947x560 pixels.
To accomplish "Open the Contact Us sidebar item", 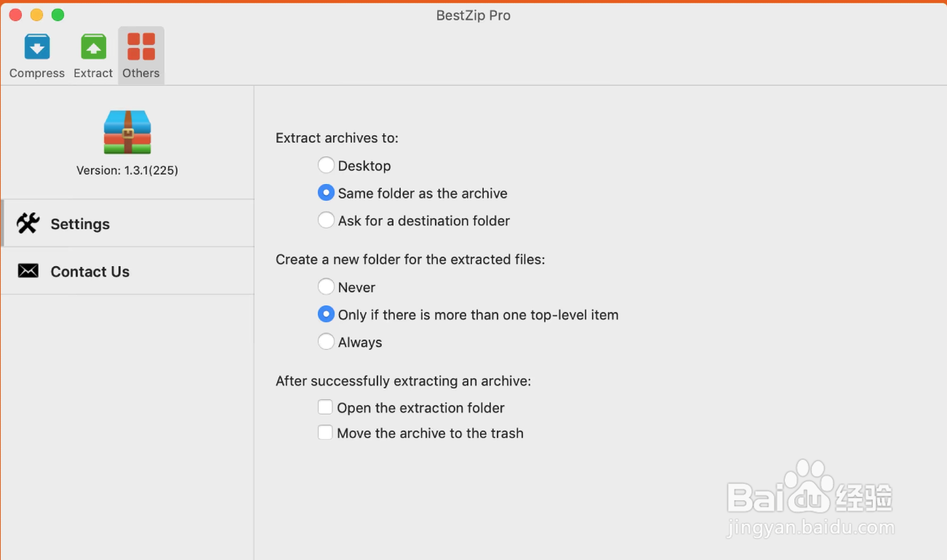I will coord(127,271).
